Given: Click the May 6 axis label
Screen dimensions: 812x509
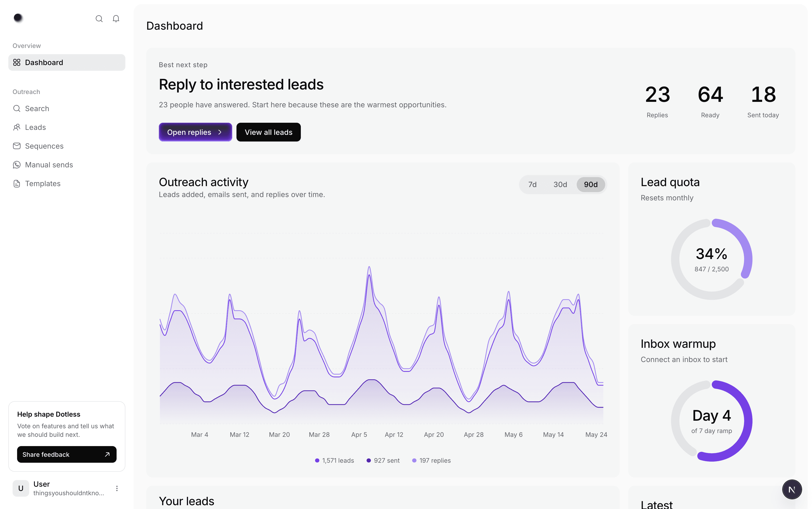Looking at the screenshot, I should (513, 435).
